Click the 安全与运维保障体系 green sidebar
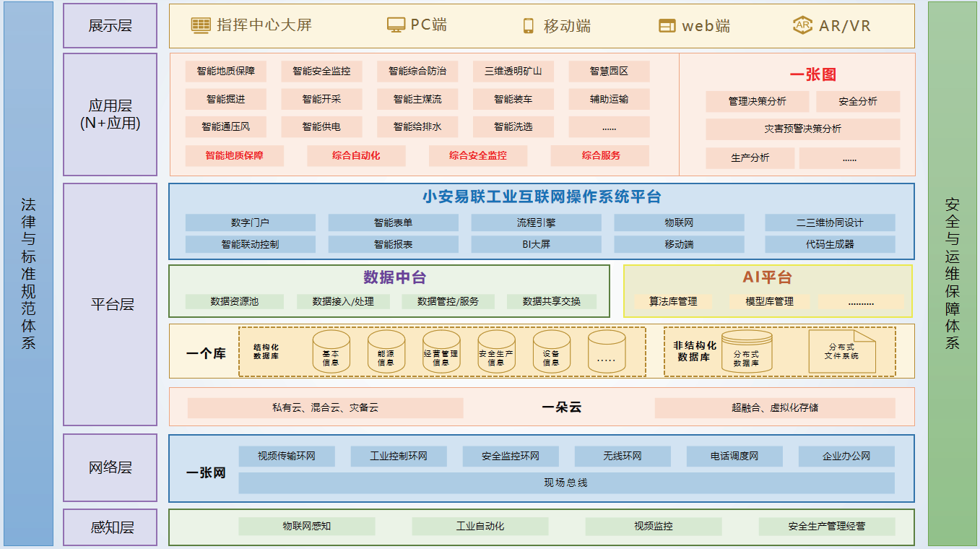 (x=952, y=274)
